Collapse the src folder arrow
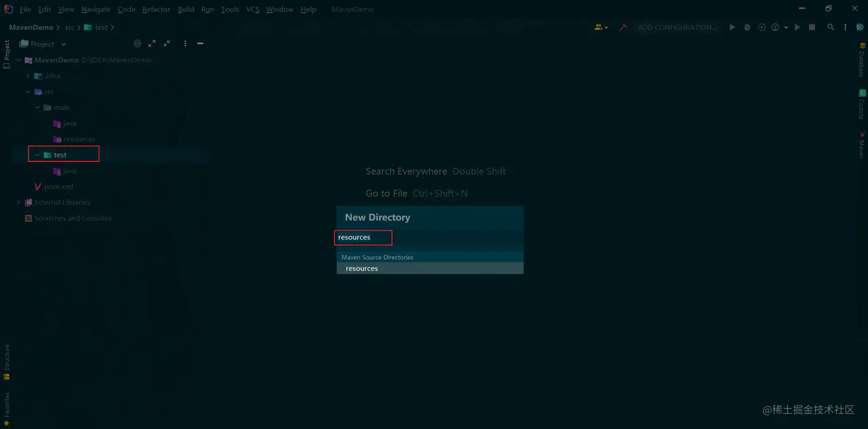This screenshot has width=868, height=429. coord(28,91)
